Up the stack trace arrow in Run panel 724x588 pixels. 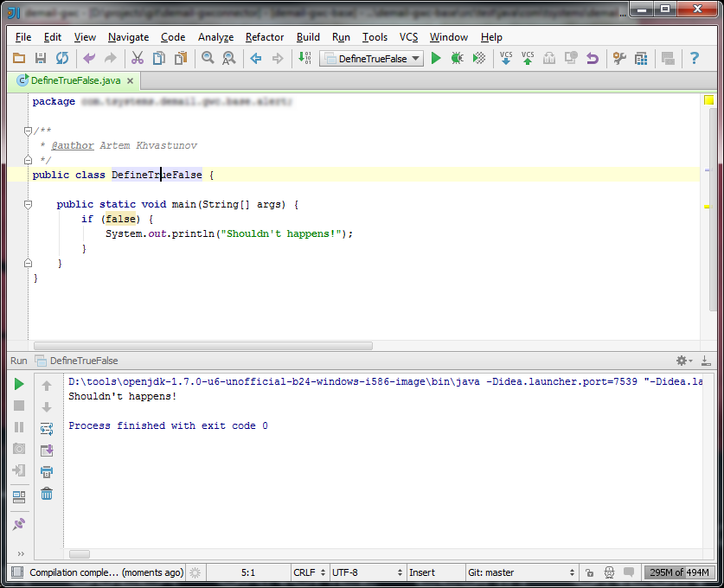(x=47, y=386)
